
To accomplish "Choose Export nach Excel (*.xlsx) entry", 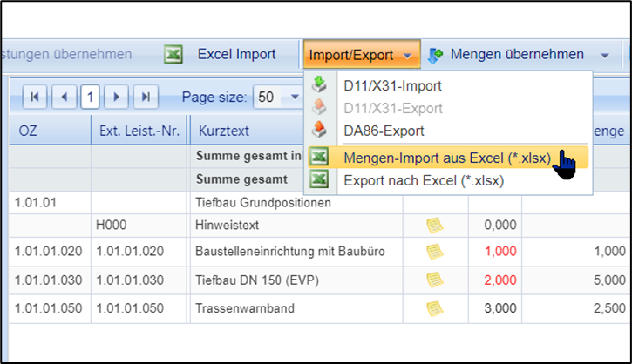I will tap(424, 181).
